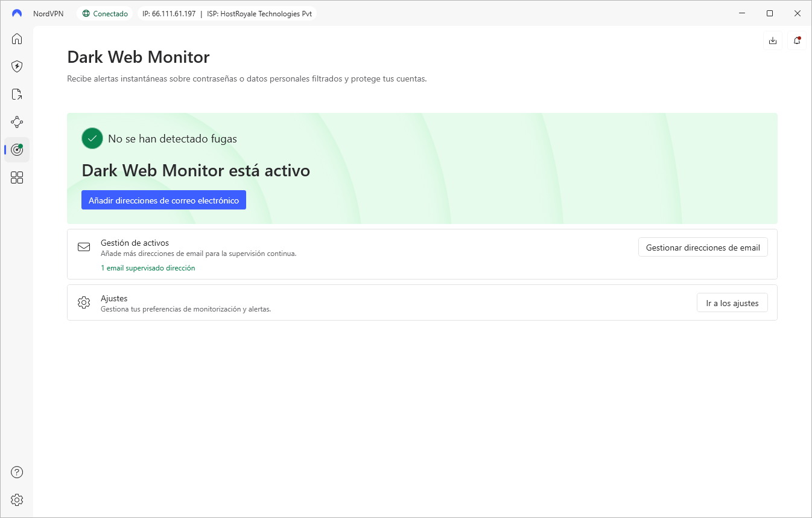The image size is (812, 518).
Task: Click the envelope icon beside Gestión de activos
Action: pyautogui.click(x=84, y=247)
